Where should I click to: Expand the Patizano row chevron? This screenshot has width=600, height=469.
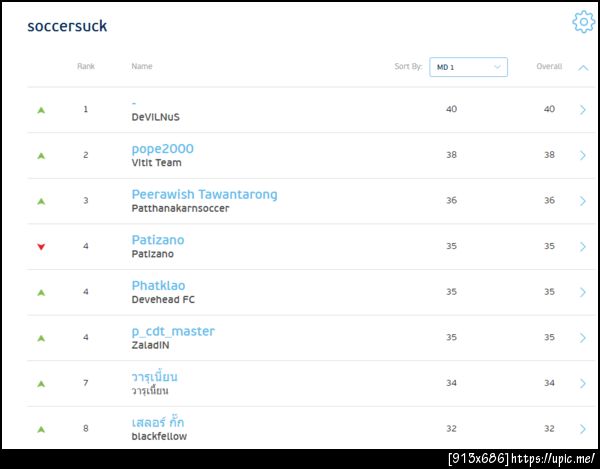point(582,247)
